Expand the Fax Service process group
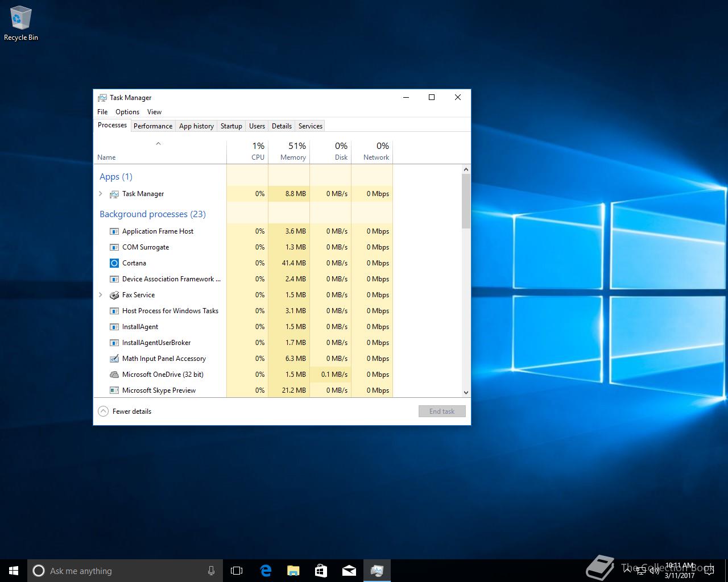This screenshot has width=728, height=582. (x=101, y=295)
